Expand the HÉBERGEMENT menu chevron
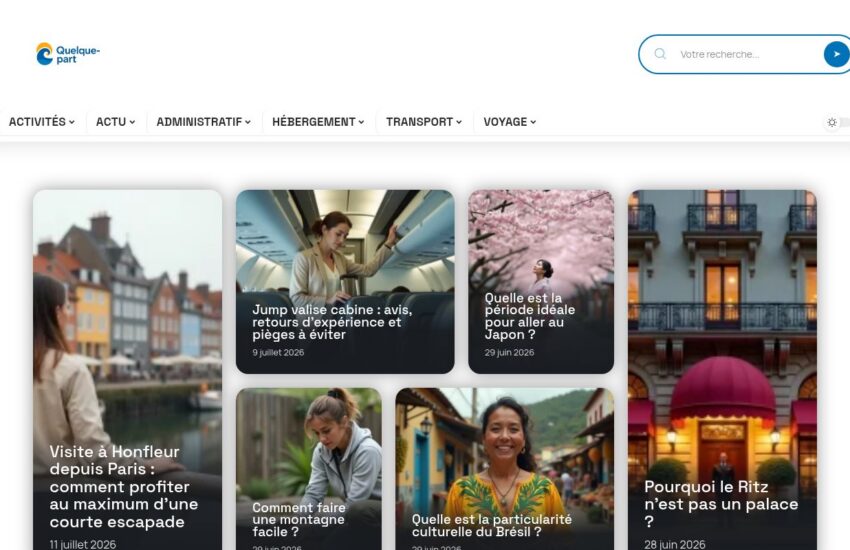 (361, 122)
